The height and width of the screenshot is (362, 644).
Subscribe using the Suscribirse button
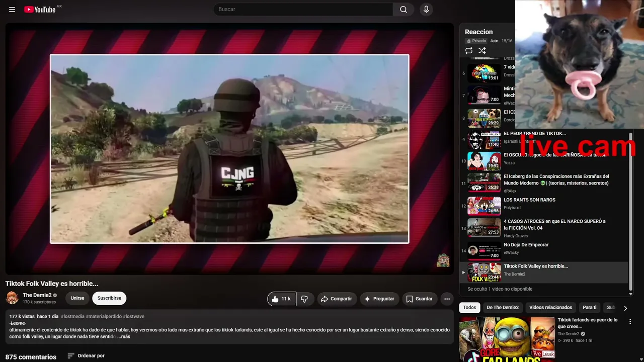(x=109, y=298)
